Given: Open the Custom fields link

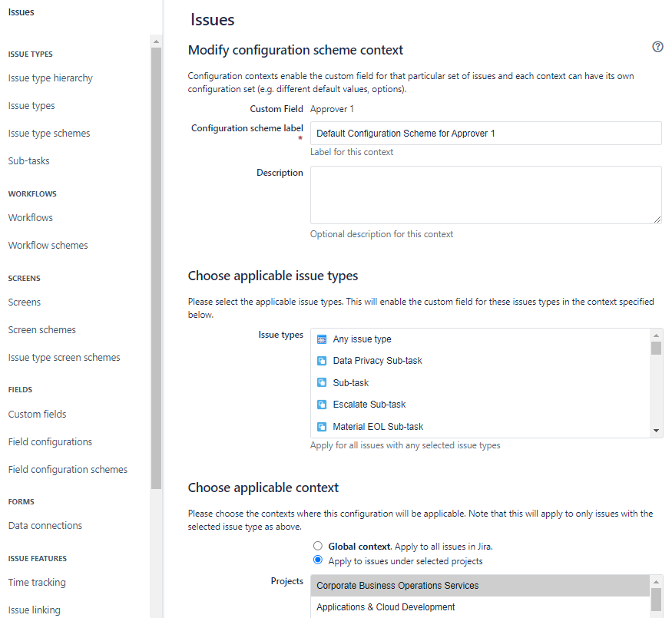Looking at the screenshot, I should [37, 414].
